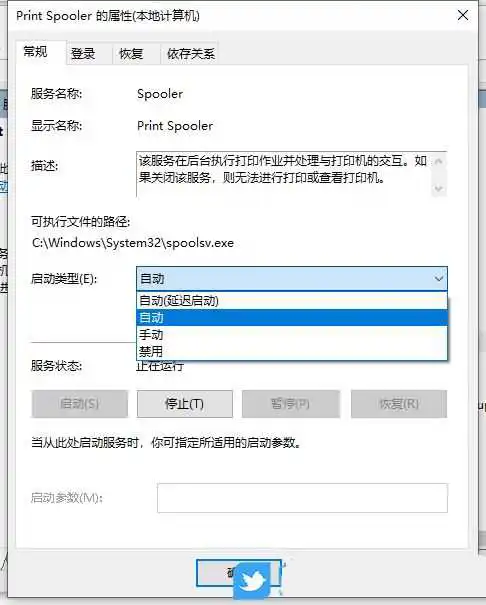
Task: Choose 禁用 startup type
Action: 292,351
